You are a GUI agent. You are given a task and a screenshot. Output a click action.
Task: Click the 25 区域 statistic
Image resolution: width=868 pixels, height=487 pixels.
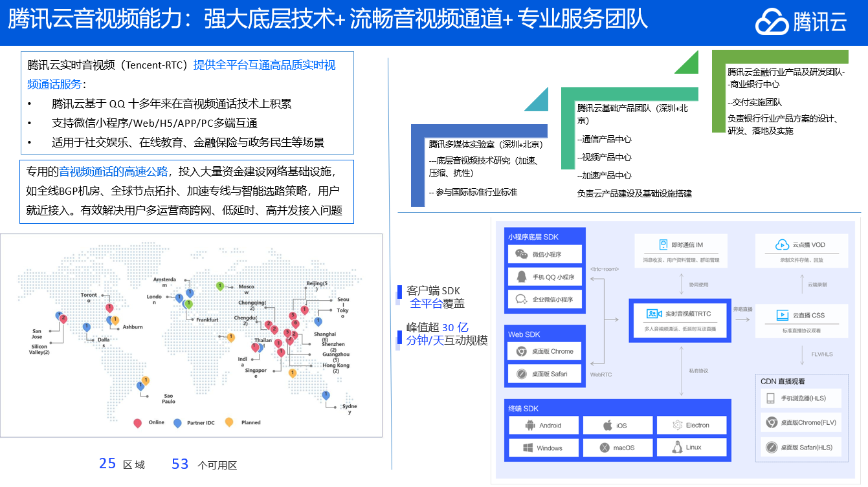click(x=122, y=464)
